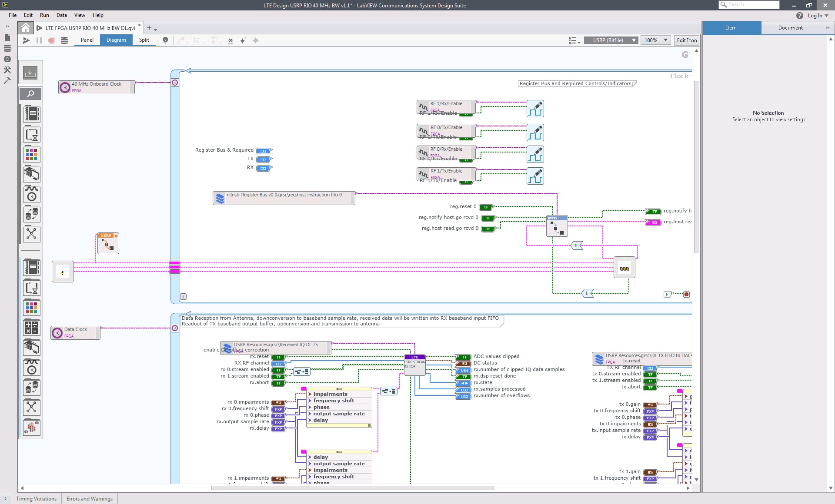
Task: Expand the bottom status pane arrow
Action: (5, 499)
